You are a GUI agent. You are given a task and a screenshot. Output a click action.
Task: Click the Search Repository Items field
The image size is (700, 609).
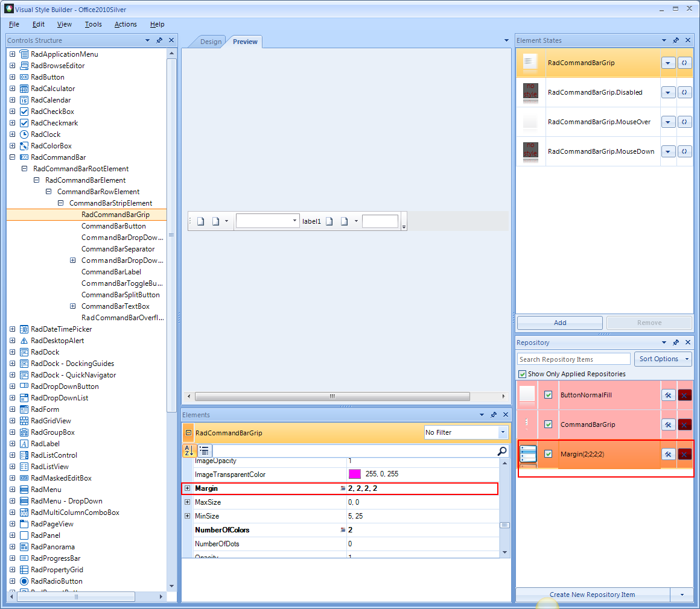click(x=574, y=359)
